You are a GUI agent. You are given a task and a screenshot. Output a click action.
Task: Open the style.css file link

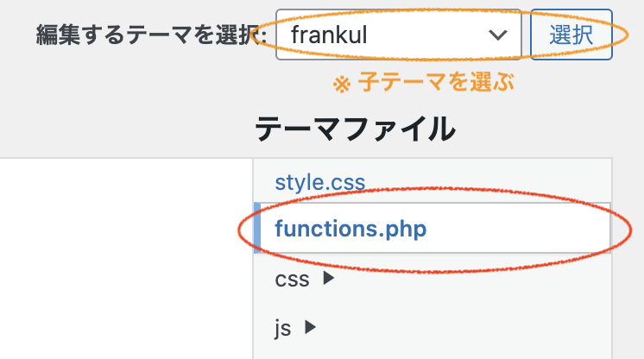click(320, 182)
